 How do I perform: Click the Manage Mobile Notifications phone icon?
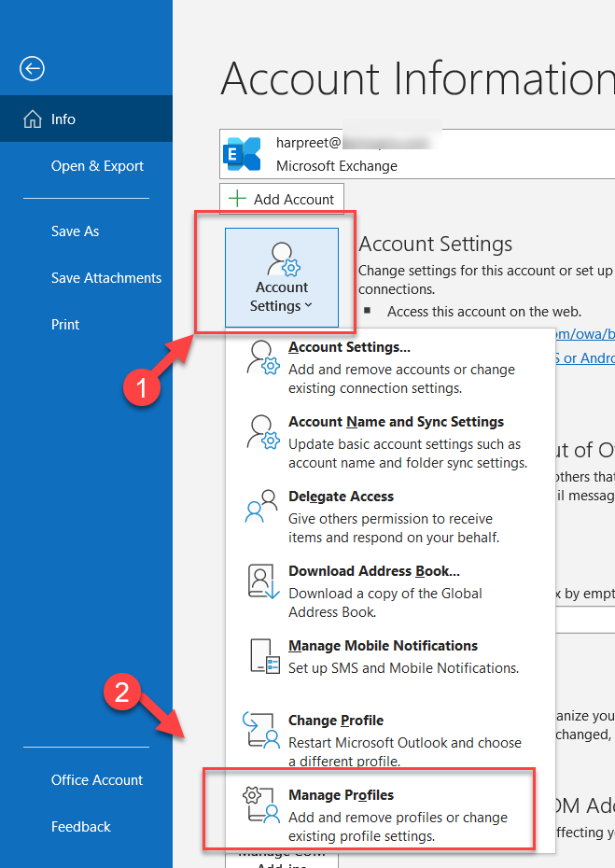click(265, 656)
